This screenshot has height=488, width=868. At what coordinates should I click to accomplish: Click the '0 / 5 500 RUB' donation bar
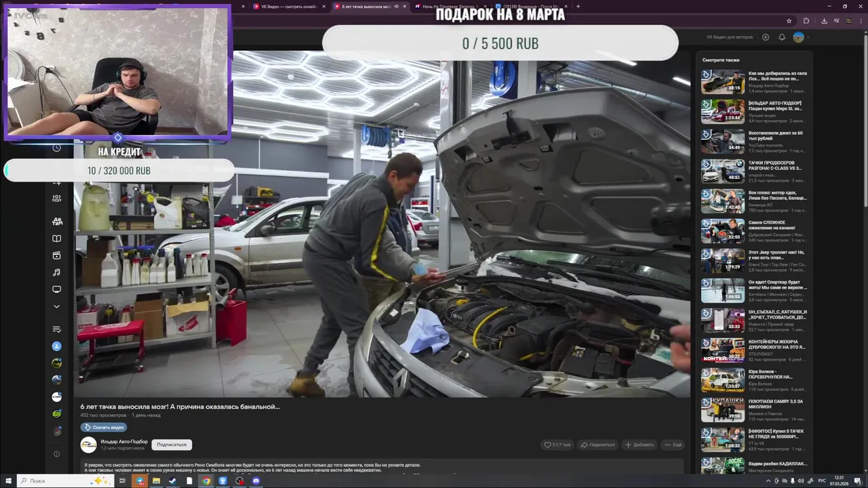[x=500, y=43]
